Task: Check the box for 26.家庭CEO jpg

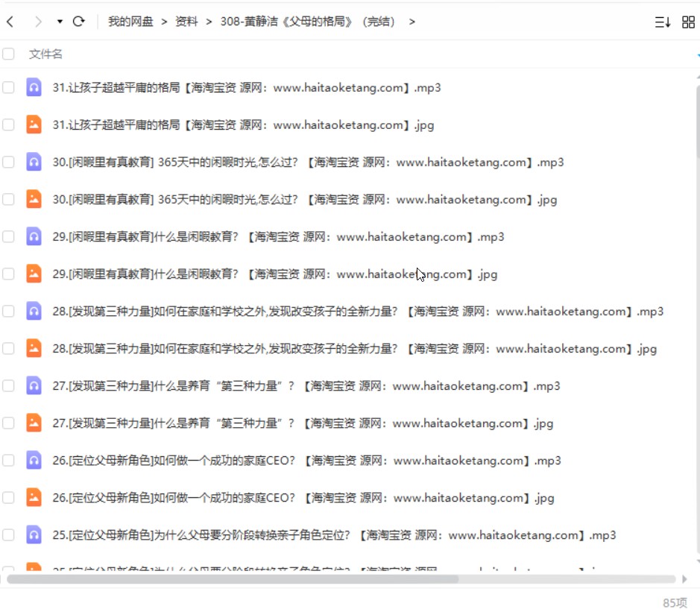Action: point(8,497)
